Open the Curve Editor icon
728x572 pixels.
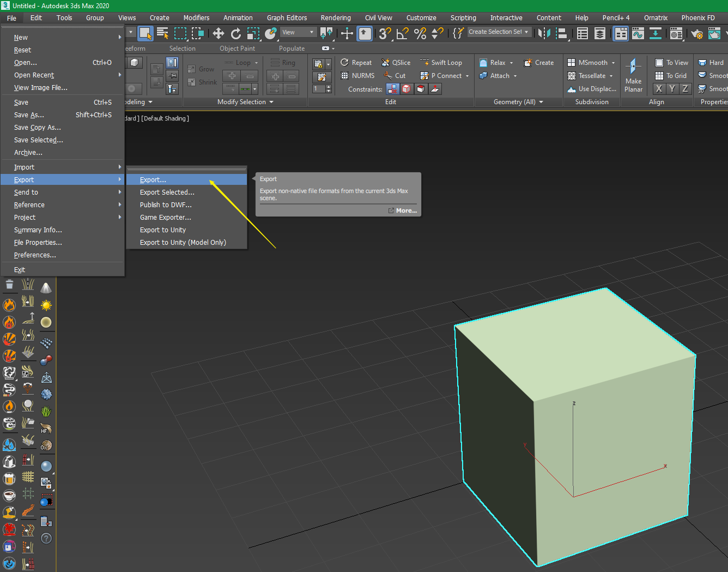point(638,34)
